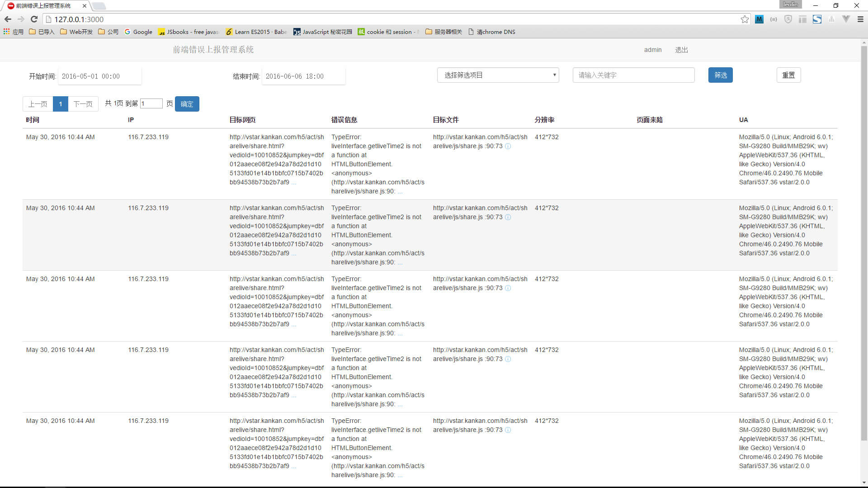Click the info icon beside first row's share.js
This screenshot has height=488, width=868.
(508, 146)
